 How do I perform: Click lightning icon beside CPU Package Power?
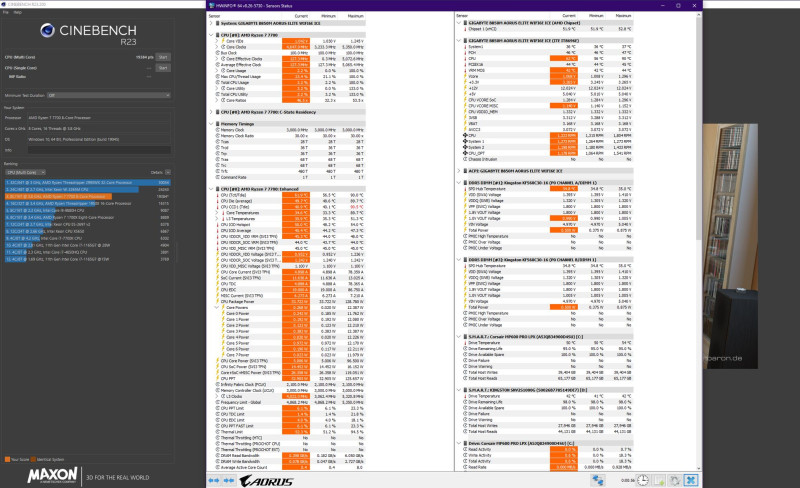[x=218, y=301]
